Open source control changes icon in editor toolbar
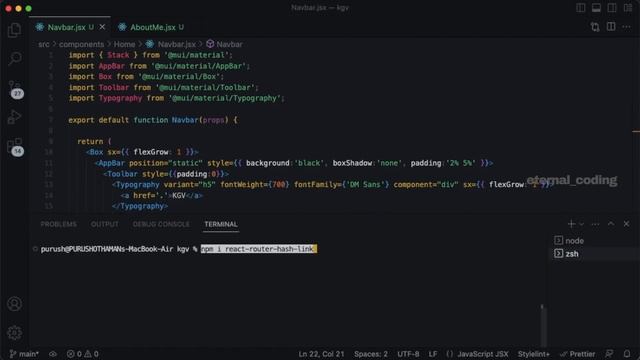Screen dimensions: 640x360 (595, 27)
